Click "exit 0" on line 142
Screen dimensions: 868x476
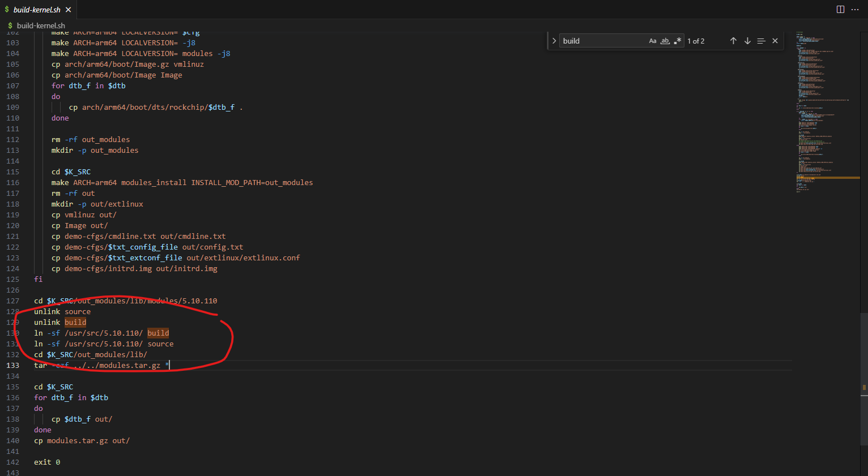click(47, 462)
